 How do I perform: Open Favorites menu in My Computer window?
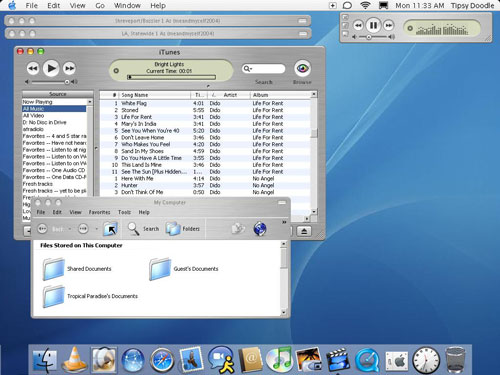coord(99,212)
